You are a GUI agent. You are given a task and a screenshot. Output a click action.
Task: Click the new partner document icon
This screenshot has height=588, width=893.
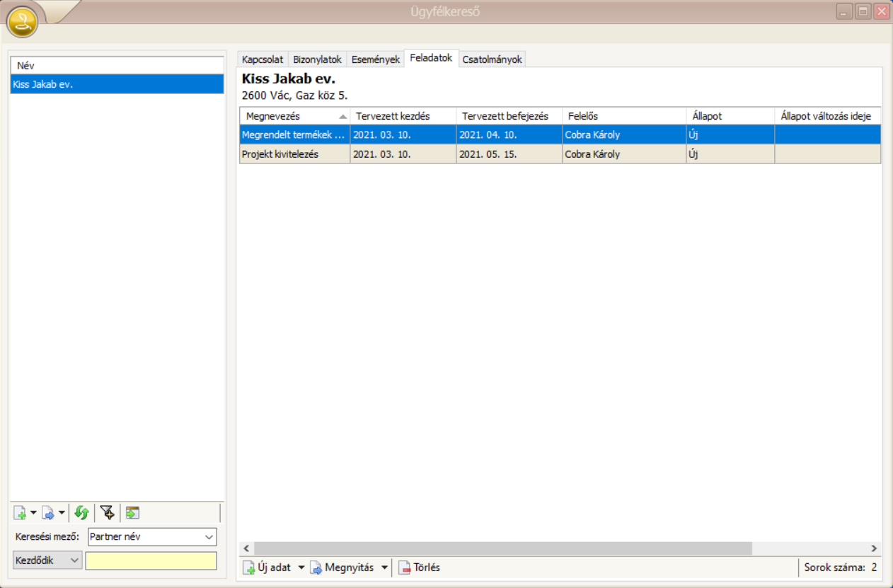(20, 513)
